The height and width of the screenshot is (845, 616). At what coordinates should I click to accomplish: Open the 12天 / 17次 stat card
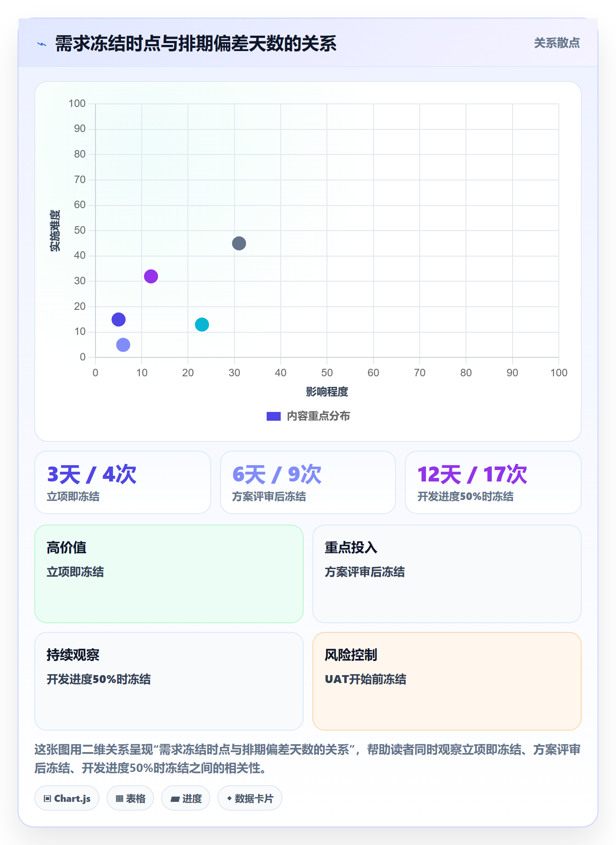(493, 482)
